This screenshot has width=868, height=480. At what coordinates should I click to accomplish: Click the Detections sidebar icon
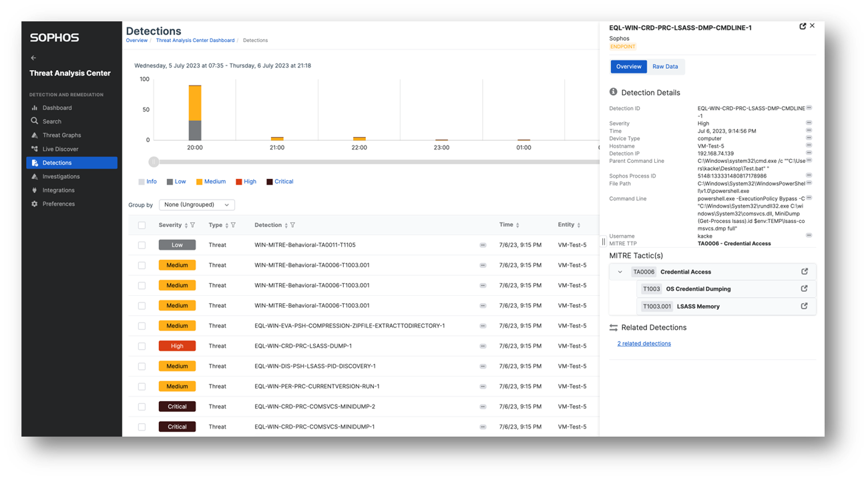(35, 163)
